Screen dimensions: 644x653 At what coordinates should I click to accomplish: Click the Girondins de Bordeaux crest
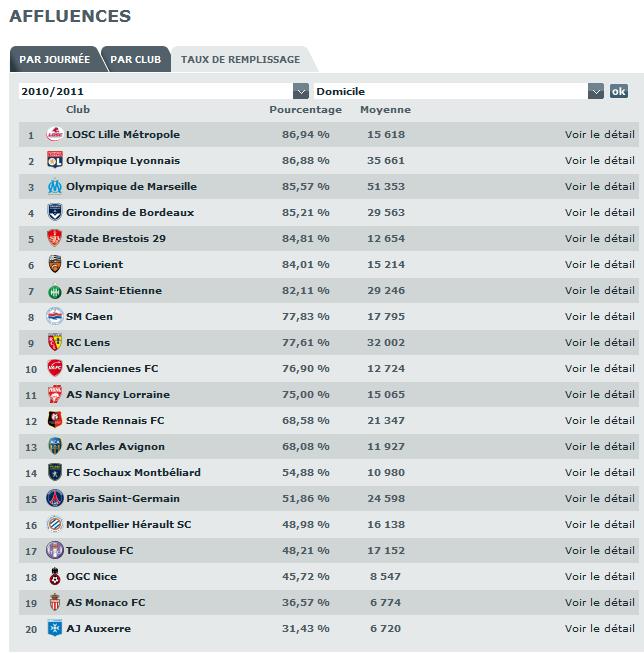(x=55, y=213)
